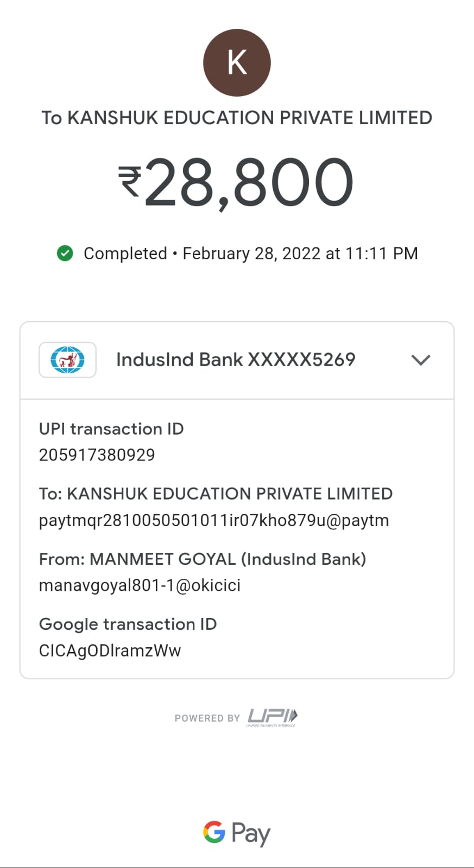Tap the brown K recipient avatar
Image resolution: width=474 pixels, height=868 pixels.
237,63
